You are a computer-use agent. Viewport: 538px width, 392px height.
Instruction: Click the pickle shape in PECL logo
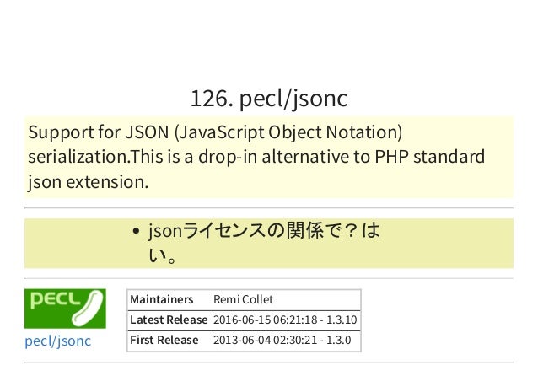pyautogui.click(x=88, y=309)
